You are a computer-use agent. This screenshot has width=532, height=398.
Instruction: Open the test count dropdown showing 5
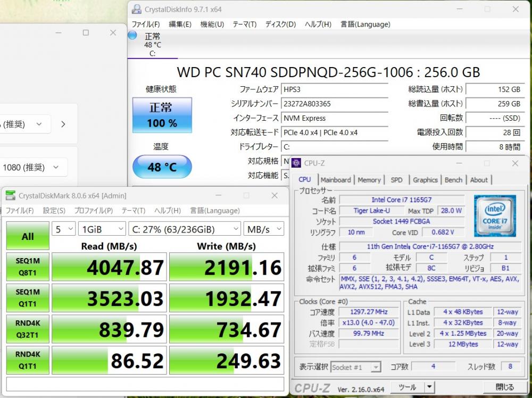[63, 229]
